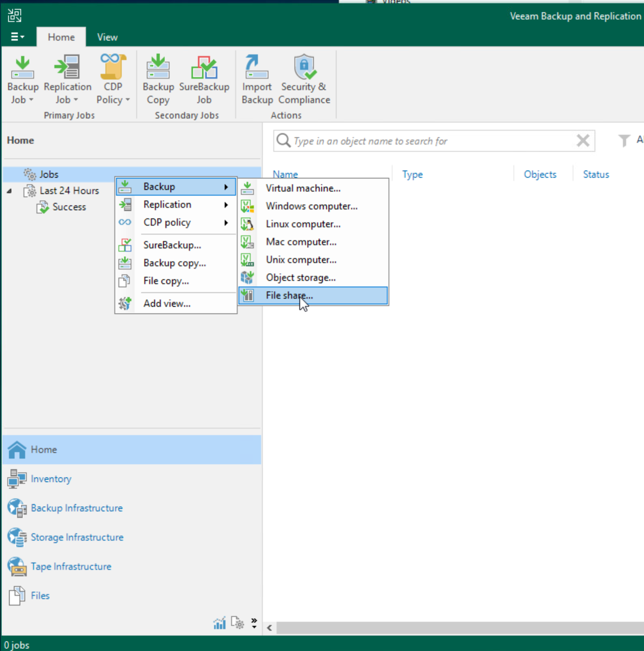
Task: Expand the Backup submenu arrow
Action: click(x=226, y=187)
